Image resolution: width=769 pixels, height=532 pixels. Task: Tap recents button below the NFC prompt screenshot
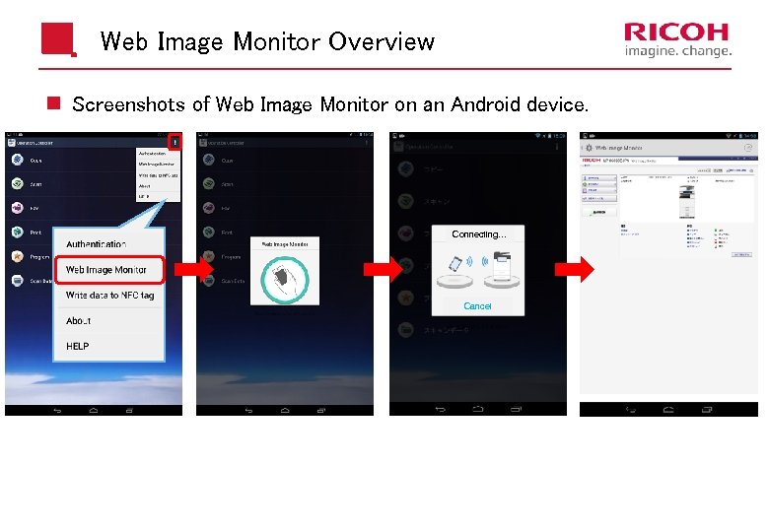point(320,411)
